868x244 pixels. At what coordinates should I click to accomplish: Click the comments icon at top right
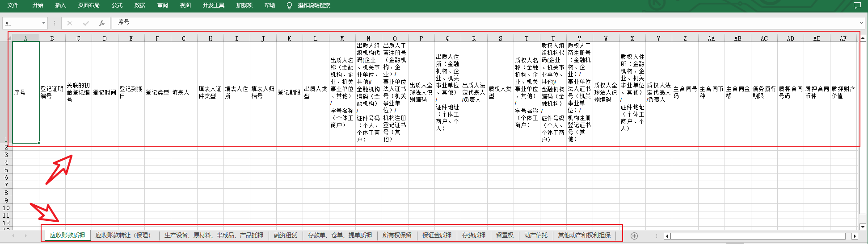857,5
